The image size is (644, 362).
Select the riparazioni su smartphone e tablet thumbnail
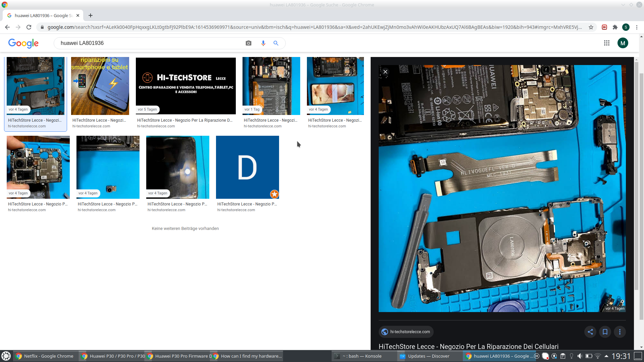[x=100, y=86]
